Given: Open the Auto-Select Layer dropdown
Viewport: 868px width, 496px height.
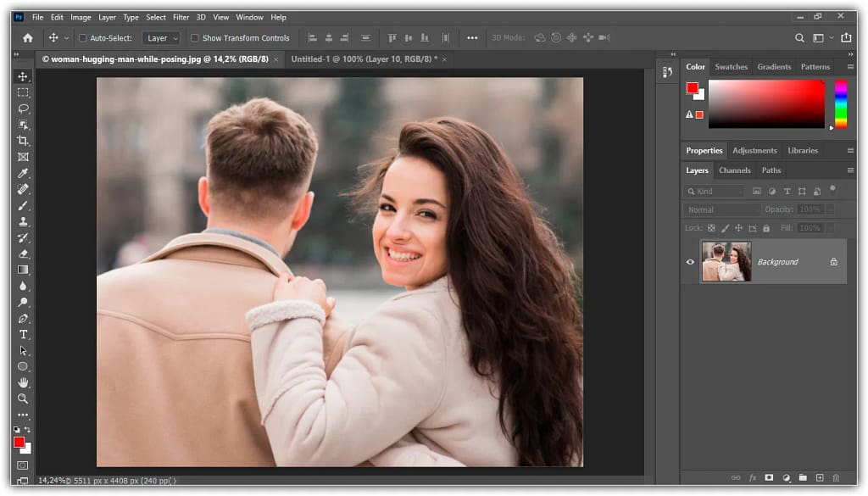Looking at the screenshot, I should [161, 37].
